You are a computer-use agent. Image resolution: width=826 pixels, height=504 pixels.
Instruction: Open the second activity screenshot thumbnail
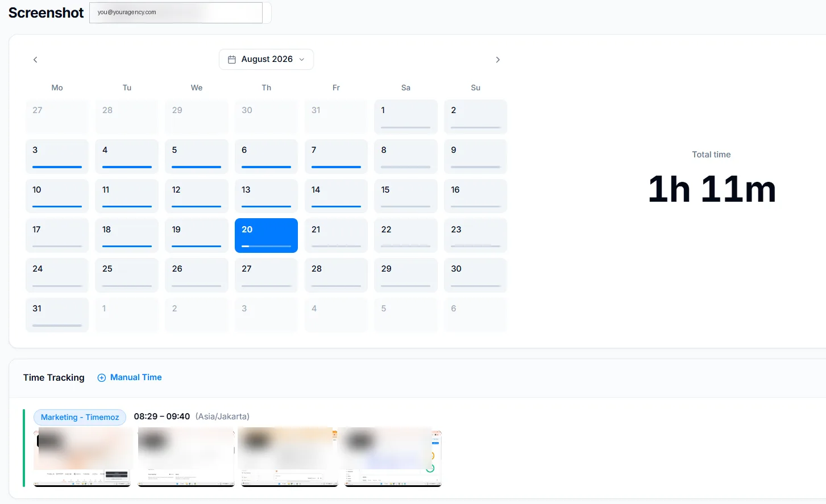tap(186, 457)
